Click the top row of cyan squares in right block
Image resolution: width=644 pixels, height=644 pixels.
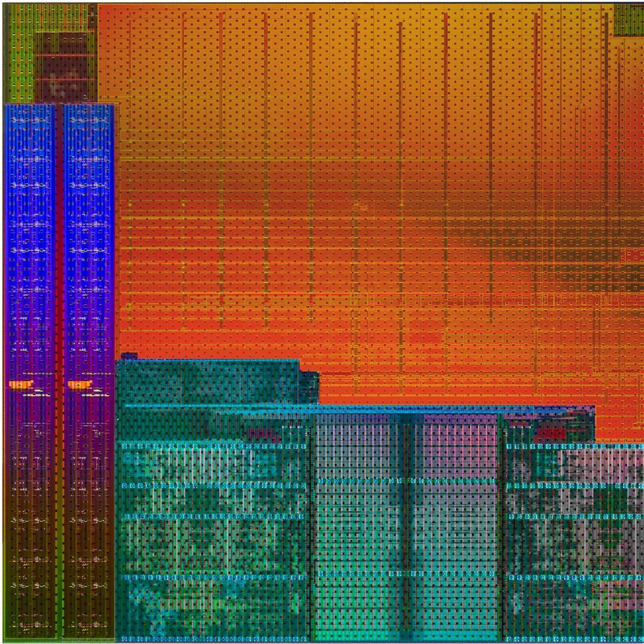[x=574, y=445]
